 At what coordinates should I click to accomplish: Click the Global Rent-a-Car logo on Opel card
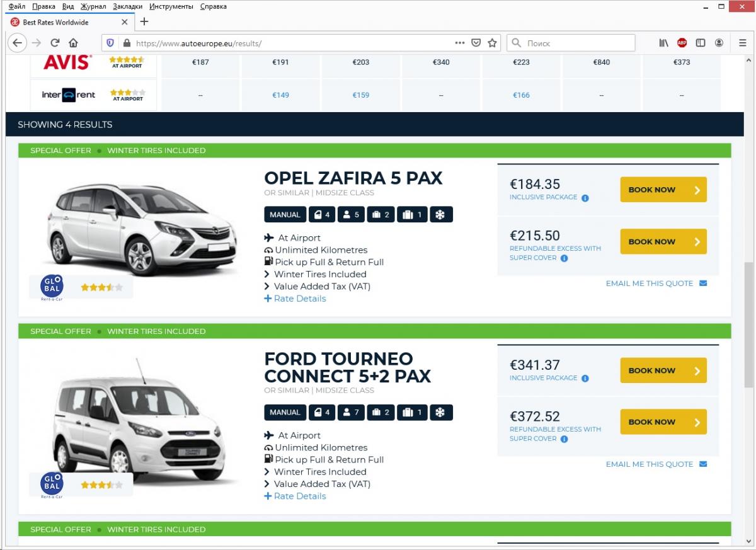tap(52, 288)
